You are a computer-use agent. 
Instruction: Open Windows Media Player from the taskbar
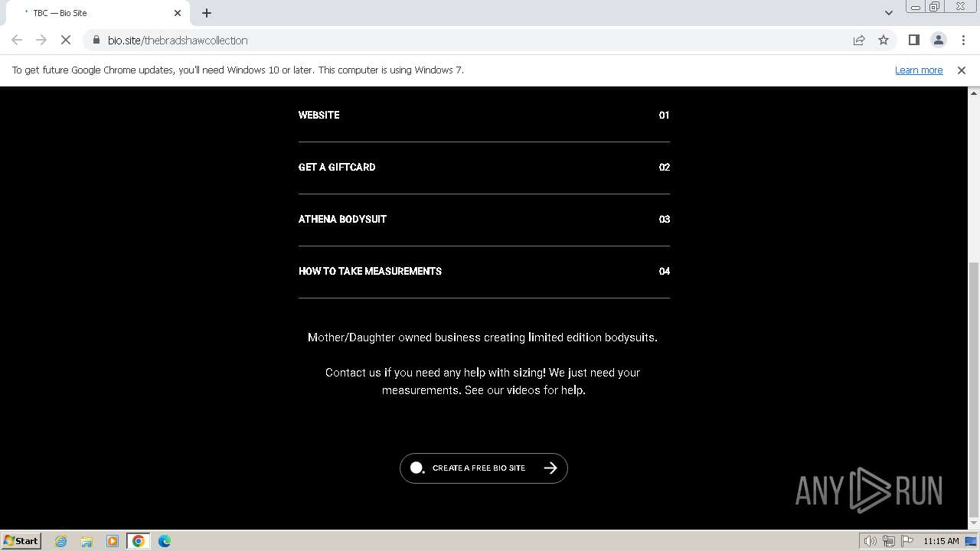point(113,541)
